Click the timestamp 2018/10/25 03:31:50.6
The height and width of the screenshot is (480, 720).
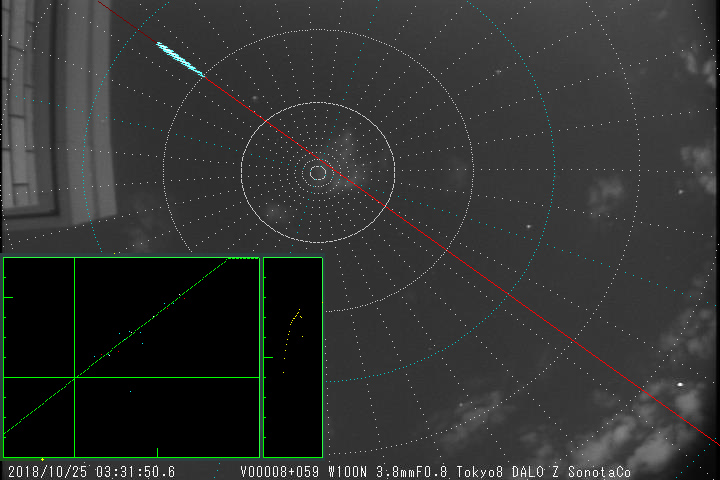91,472
